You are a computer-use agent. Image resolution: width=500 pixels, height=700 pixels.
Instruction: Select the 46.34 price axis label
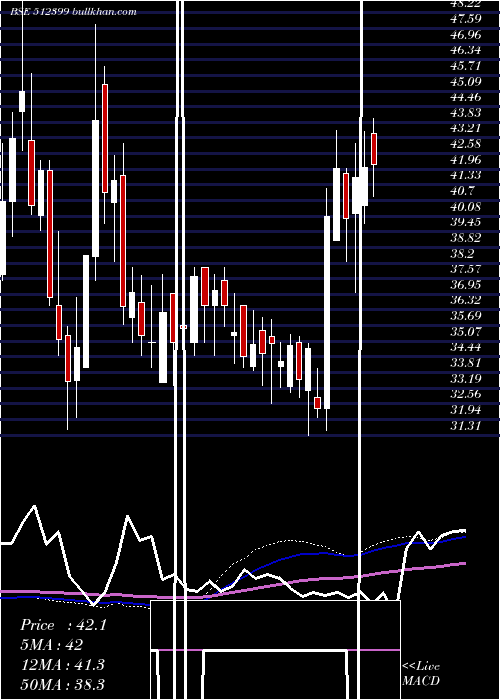tap(466, 50)
